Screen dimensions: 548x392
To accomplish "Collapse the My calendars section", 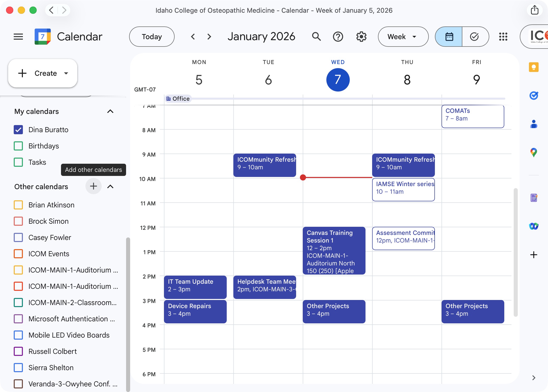I will (110, 111).
